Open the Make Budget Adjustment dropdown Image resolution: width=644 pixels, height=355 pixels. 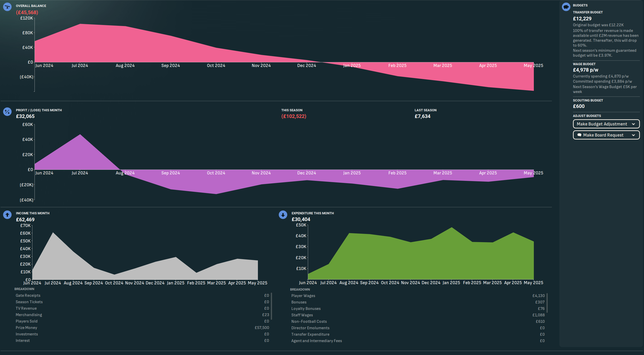click(602, 124)
